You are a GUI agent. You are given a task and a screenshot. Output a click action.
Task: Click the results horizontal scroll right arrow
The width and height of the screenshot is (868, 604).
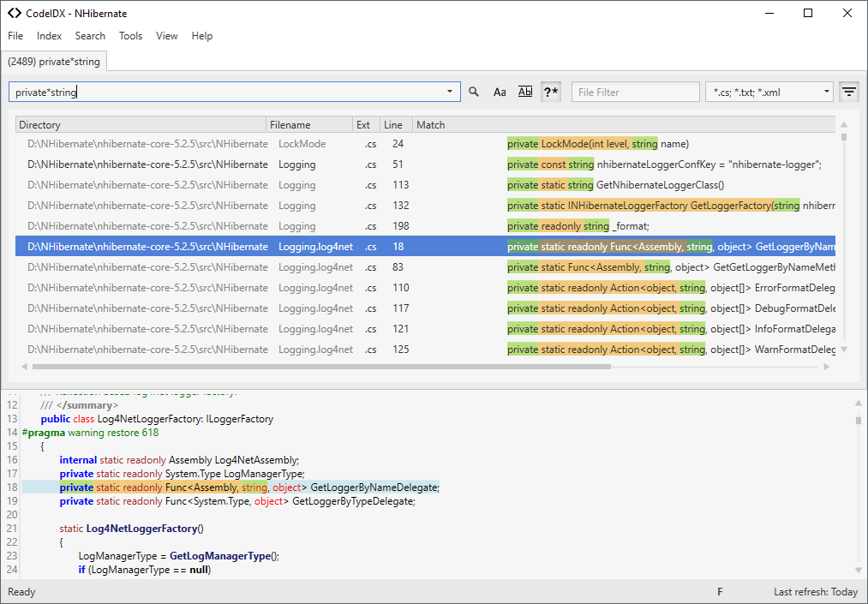click(827, 367)
